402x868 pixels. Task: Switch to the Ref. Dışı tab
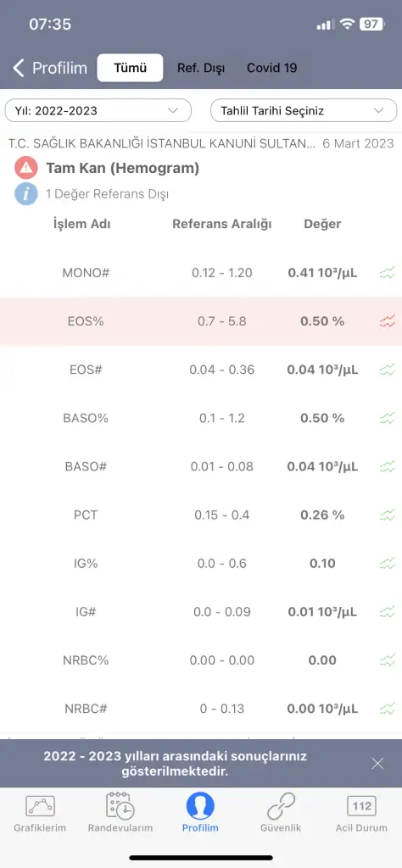click(200, 68)
